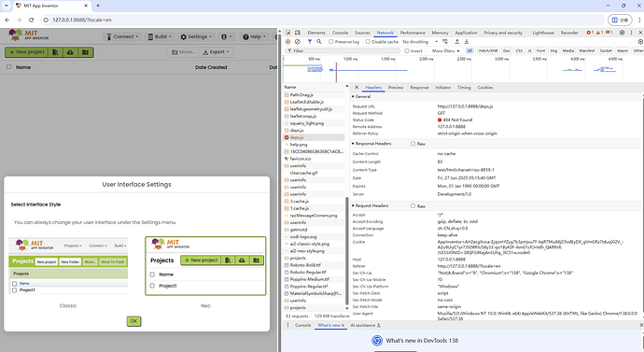
Task: Click the browser back arrow
Action: [7, 20]
